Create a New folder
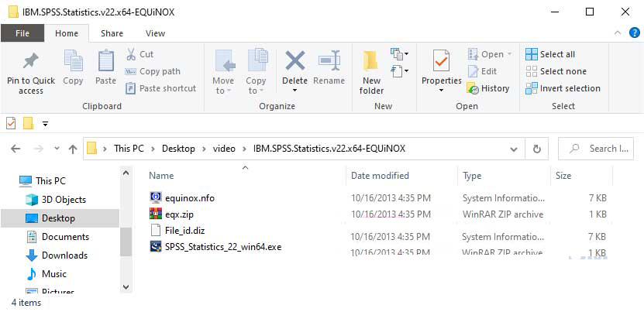 click(x=371, y=72)
